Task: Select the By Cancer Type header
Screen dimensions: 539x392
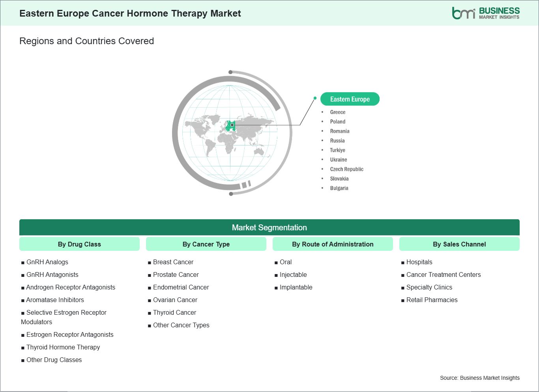Action: [x=206, y=244]
